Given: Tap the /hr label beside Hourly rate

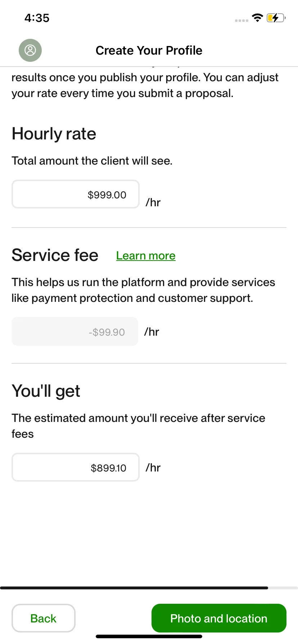Looking at the screenshot, I should tap(153, 202).
